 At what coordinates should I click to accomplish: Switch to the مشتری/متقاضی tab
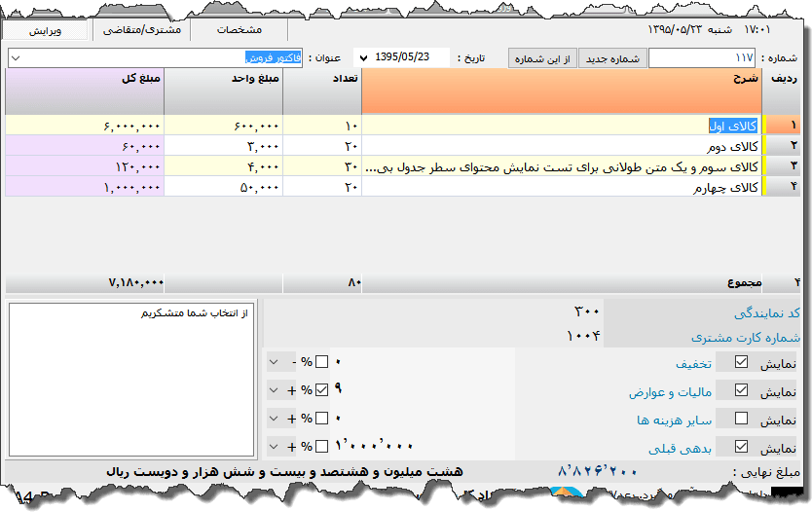141,30
